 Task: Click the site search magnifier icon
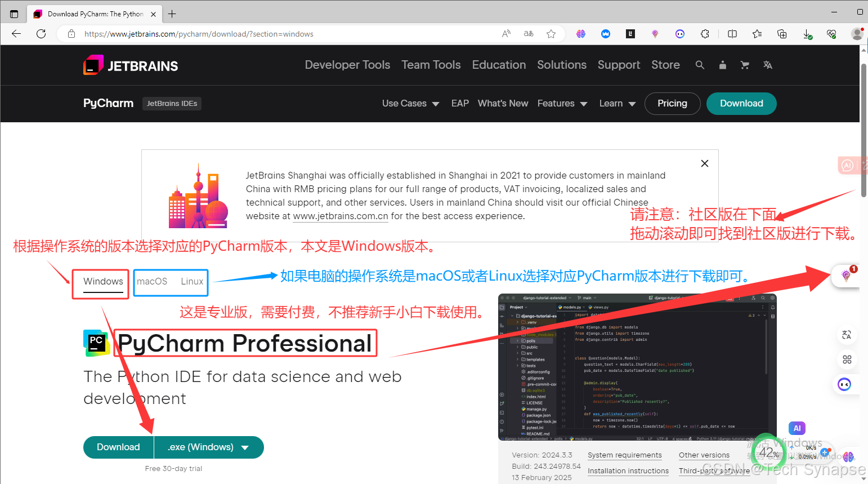coord(700,65)
